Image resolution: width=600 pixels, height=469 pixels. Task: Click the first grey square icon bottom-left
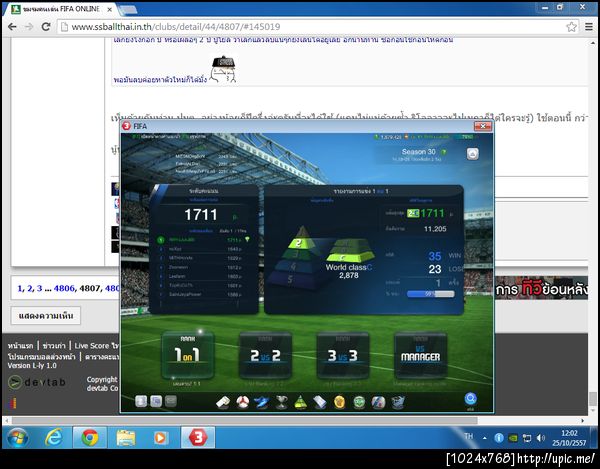[x=141, y=401]
